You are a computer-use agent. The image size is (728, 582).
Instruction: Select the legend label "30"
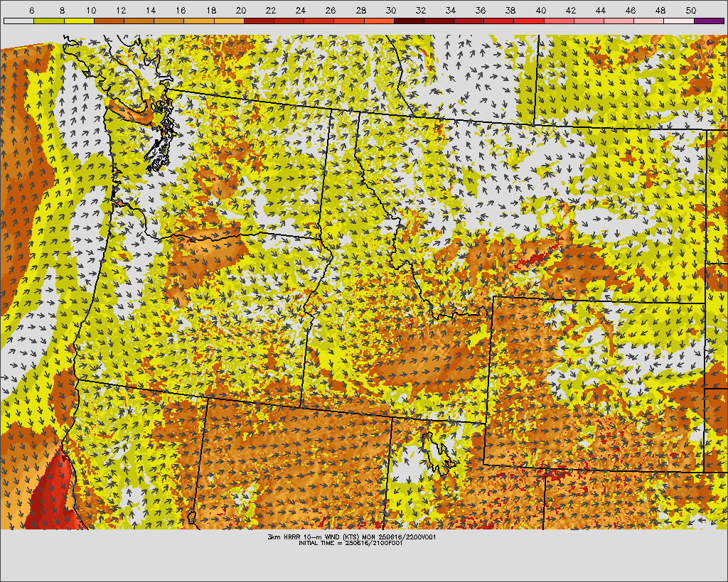(x=391, y=10)
